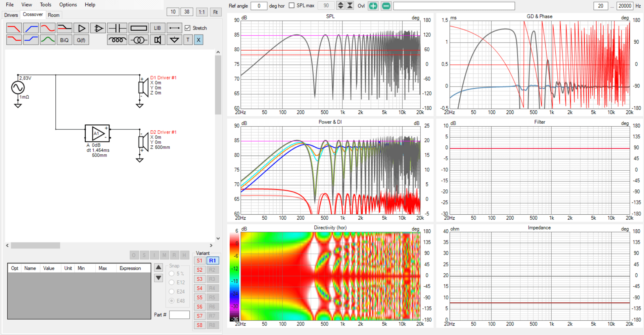
Task: Open the Help menu
Action: coord(90,5)
